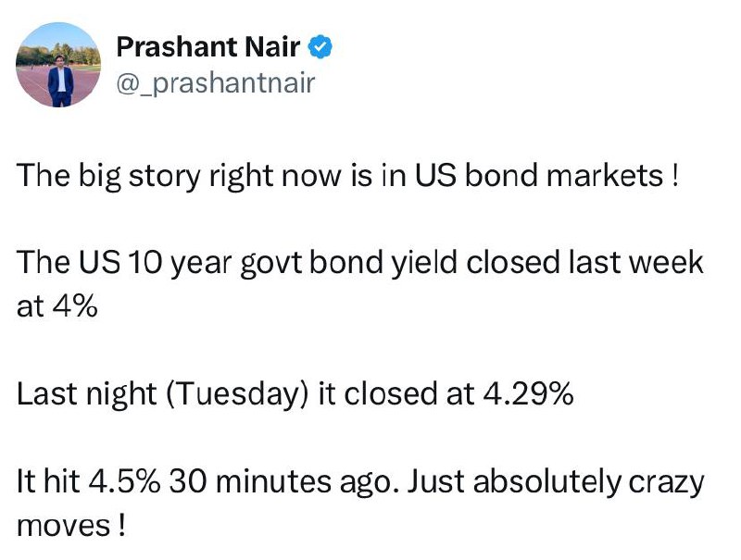
Task: Select the man in blue suit in avatar
Action: point(61,81)
